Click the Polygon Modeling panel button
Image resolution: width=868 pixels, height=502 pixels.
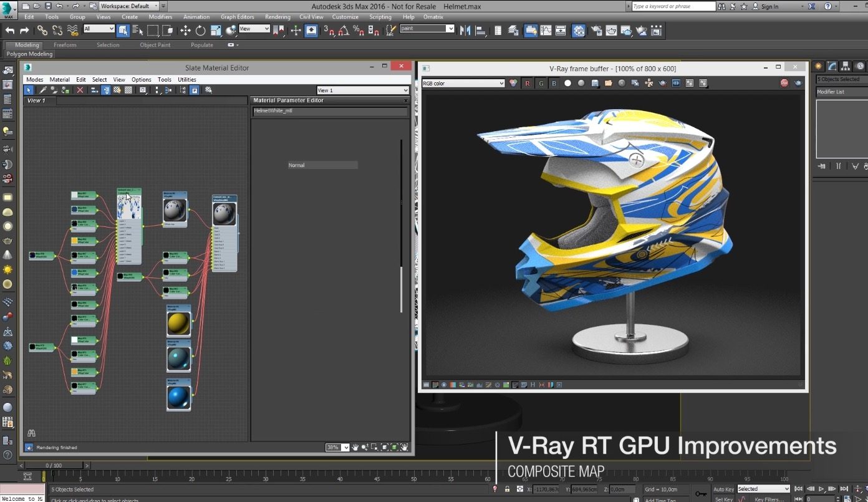tap(29, 54)
